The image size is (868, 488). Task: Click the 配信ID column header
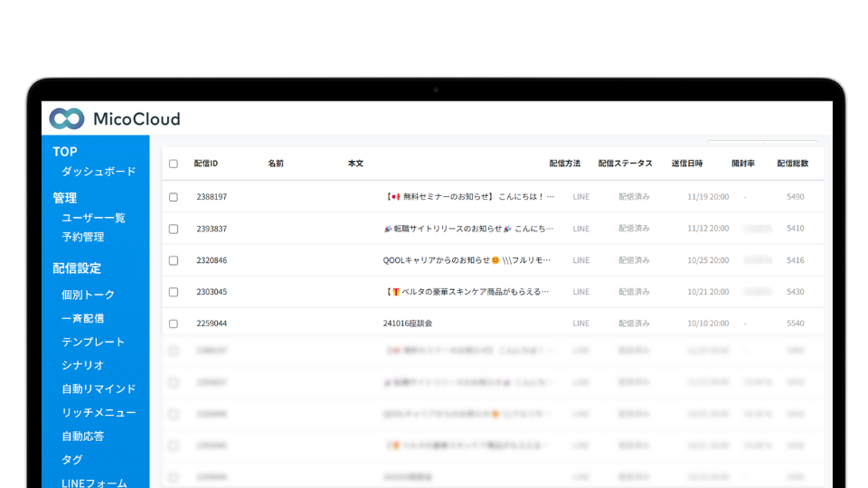206,164
